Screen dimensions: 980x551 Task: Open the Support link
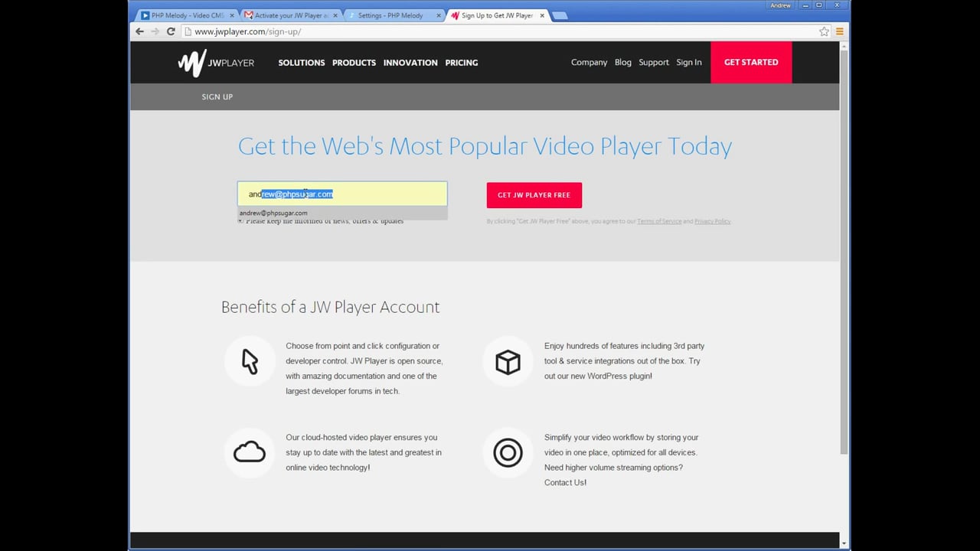(654, 63)
